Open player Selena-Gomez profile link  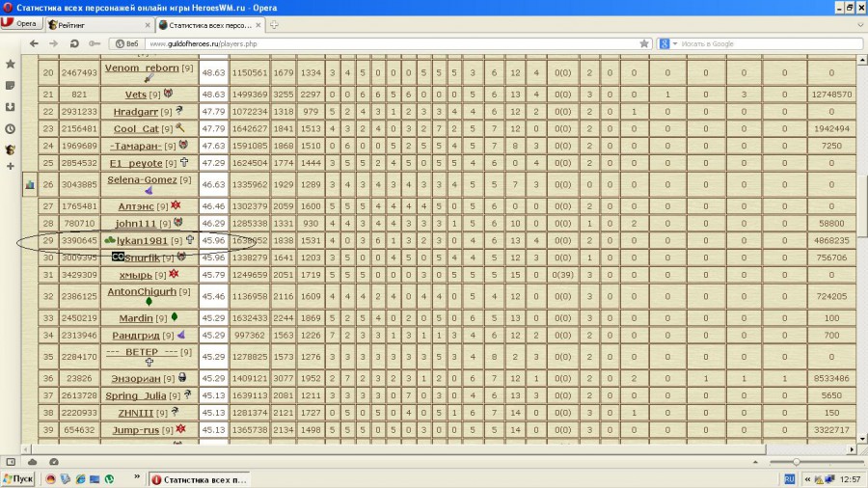click(142, 179)
